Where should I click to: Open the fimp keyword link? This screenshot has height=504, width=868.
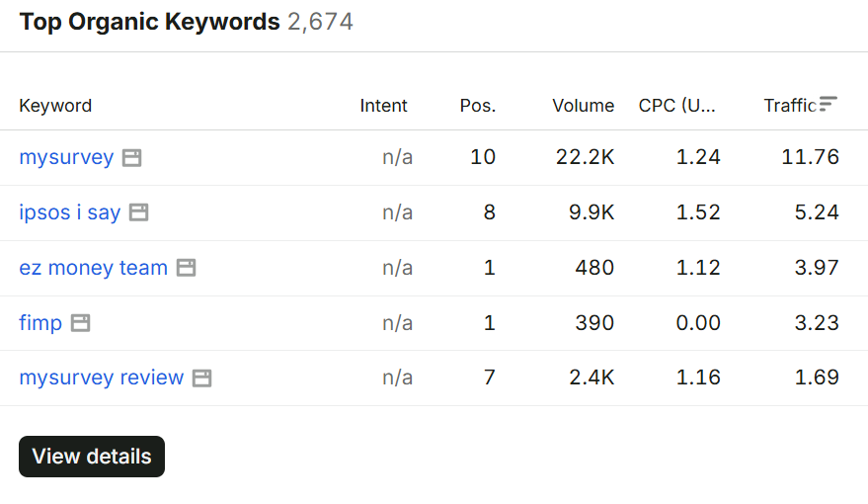pyautogui.click(x=40, y=323)
